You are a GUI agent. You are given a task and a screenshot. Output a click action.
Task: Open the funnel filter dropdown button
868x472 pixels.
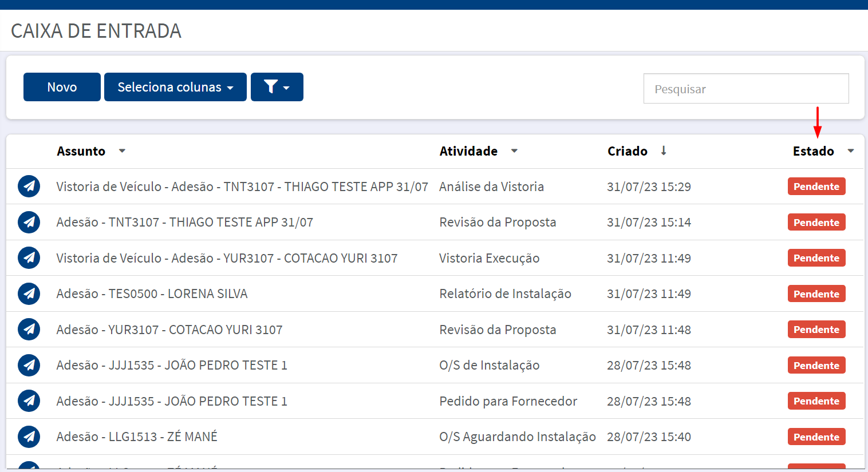[277, 87]
